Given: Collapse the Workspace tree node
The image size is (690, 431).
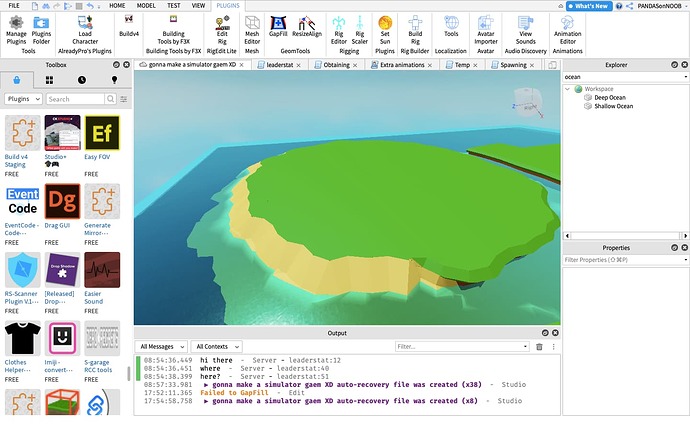Looking at the screenshot, I should [x=567, y=89].
